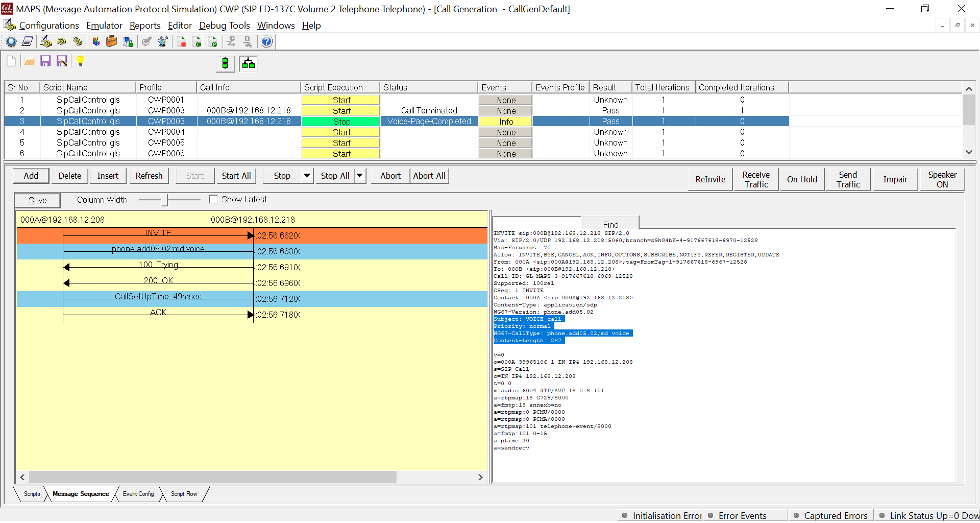
Task: Click the yellow Info events cell in row 3
Action: pos(506,122)
